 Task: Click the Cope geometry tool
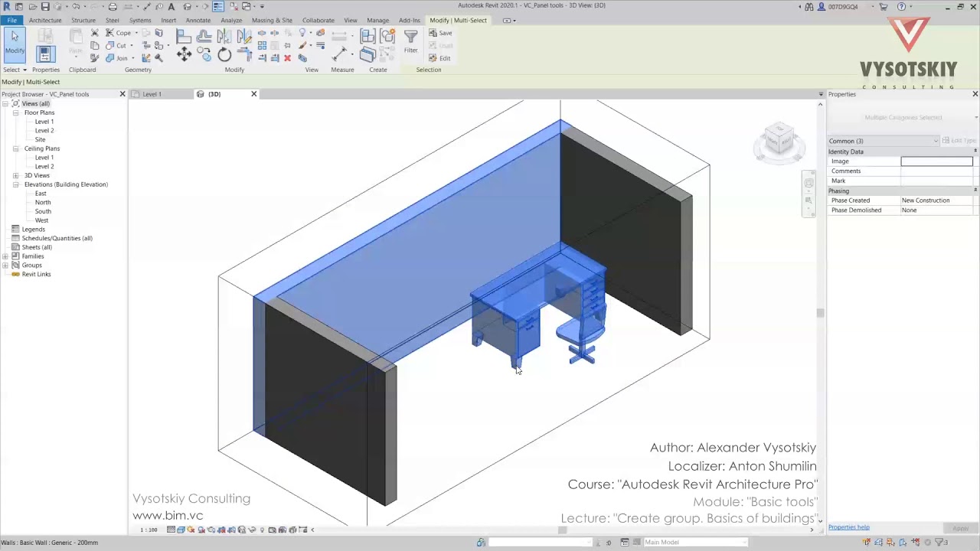click(x=119, y=33)
